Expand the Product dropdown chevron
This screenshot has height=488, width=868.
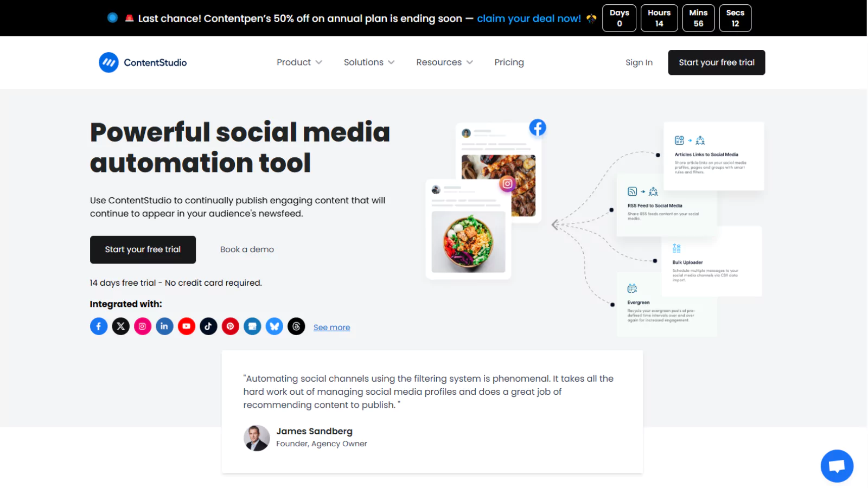pos(319,62)
